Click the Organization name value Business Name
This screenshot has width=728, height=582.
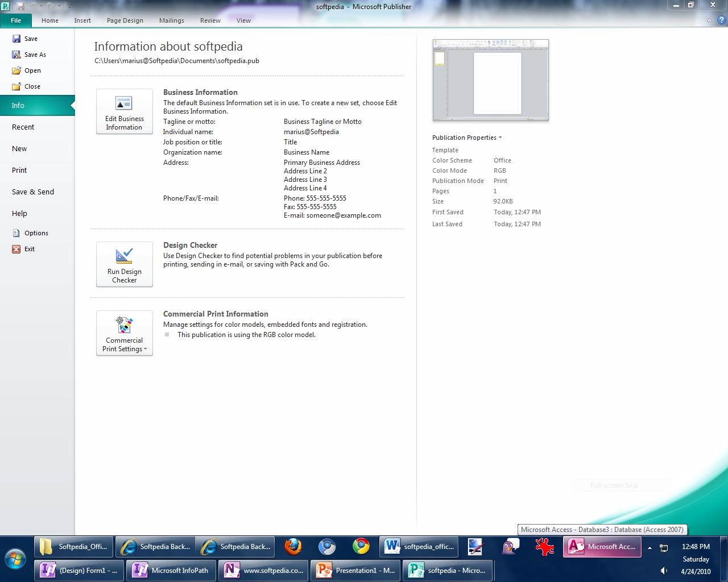point(307,152)
